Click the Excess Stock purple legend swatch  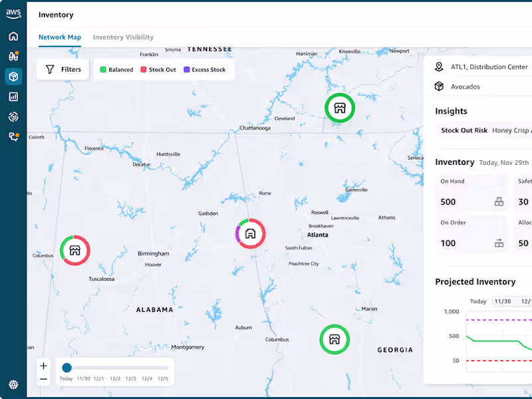pos(187,70)
